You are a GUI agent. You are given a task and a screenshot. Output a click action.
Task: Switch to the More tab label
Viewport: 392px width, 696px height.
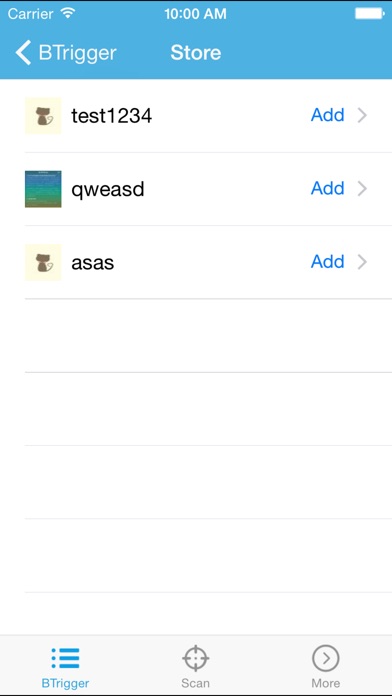coord(326,683)
